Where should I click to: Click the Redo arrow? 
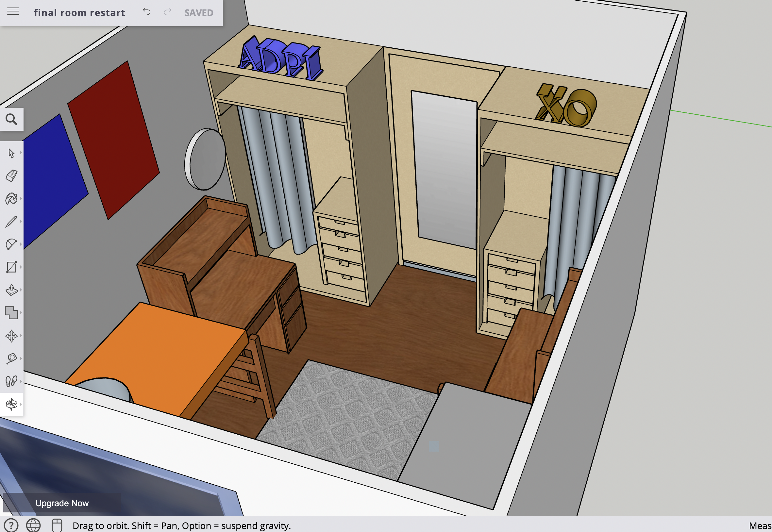pos(167,12)
